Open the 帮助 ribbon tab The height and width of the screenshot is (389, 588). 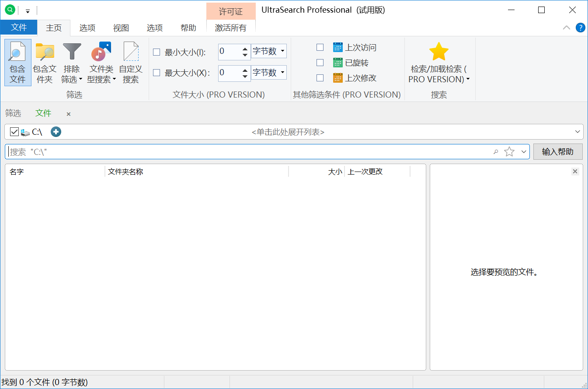tap(188, 28)
